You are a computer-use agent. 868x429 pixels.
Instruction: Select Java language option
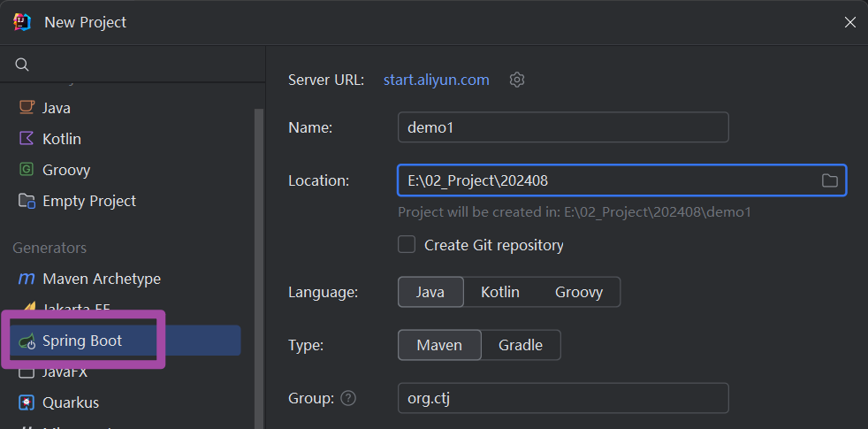(430, 292)
